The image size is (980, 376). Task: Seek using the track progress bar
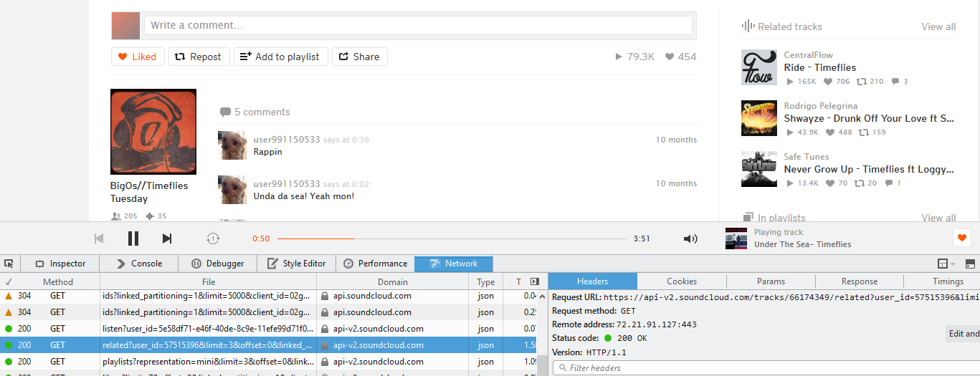click(x=452, y=238)
